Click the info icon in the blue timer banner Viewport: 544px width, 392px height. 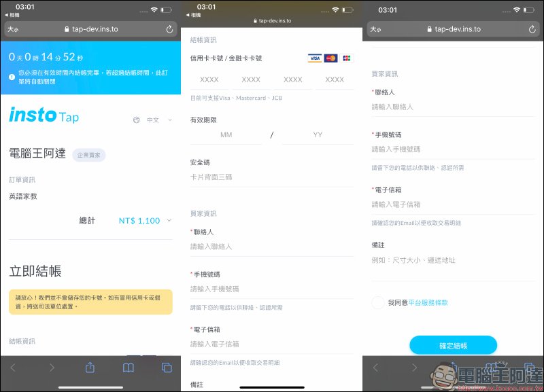point(12,77)
